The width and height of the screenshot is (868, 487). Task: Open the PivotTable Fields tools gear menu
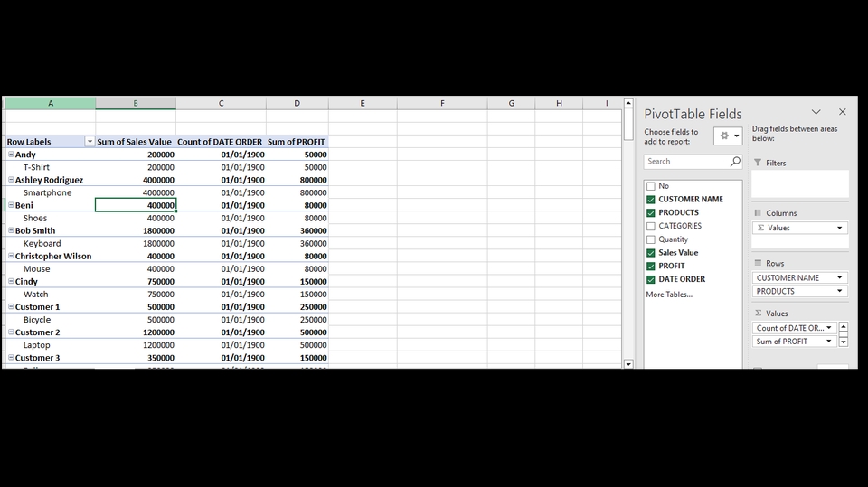[x=728, y=136]
